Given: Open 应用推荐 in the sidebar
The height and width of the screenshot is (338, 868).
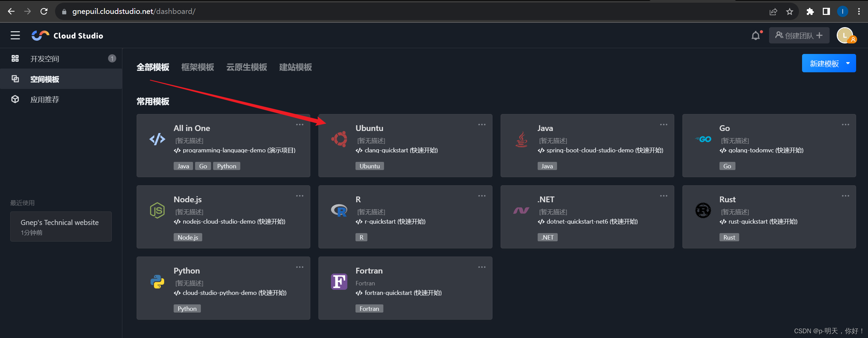Looking at the screenshot, I should point(61,99).
